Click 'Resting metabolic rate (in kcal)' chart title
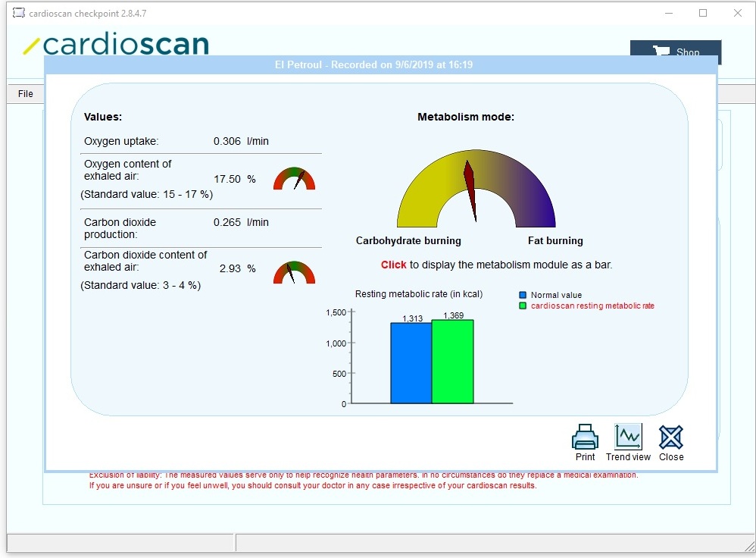Screen dimensions: 756x558 419,294
